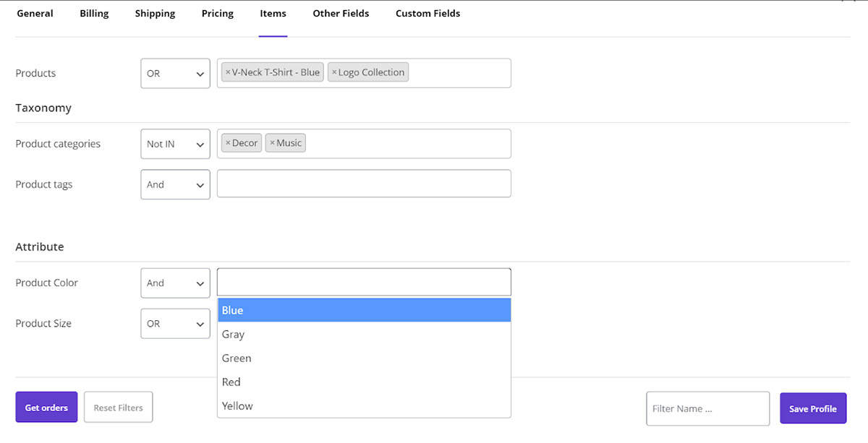Click the Get orders button
868x443 pixels.
[46, 408]
